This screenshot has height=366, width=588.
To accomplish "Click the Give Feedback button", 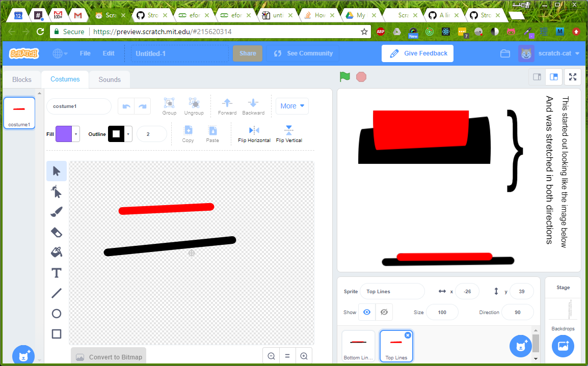I will (417, 53).
